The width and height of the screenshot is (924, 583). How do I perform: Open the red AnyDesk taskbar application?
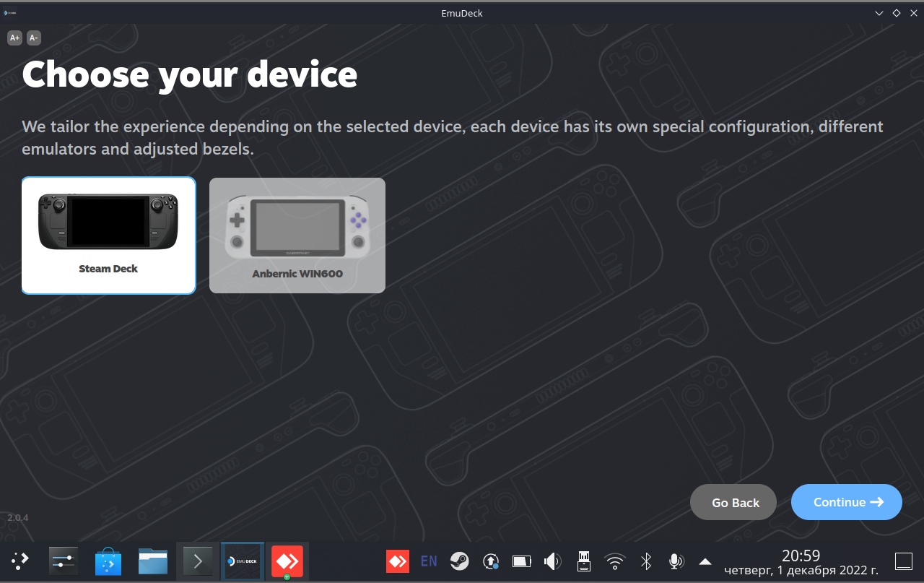pos(287,561)
